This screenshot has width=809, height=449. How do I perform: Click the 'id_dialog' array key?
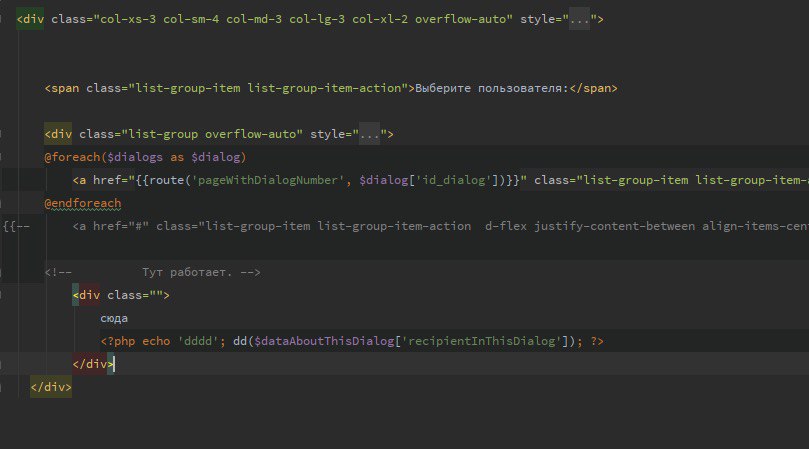[454, 180]
